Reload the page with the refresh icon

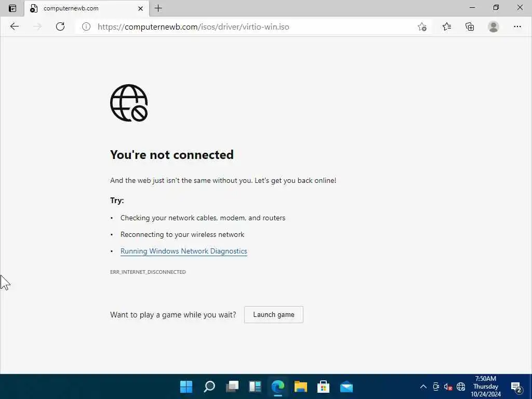(x=60, y=26)
